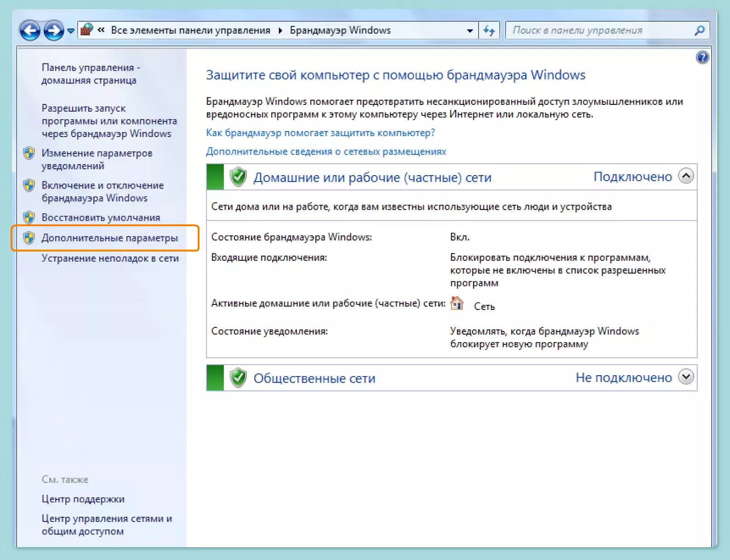The height and width of the screenshot is (560, 730).
Task: Open 'Включение и отключение брандмауэра Windows'
Action: click(103, 191)
